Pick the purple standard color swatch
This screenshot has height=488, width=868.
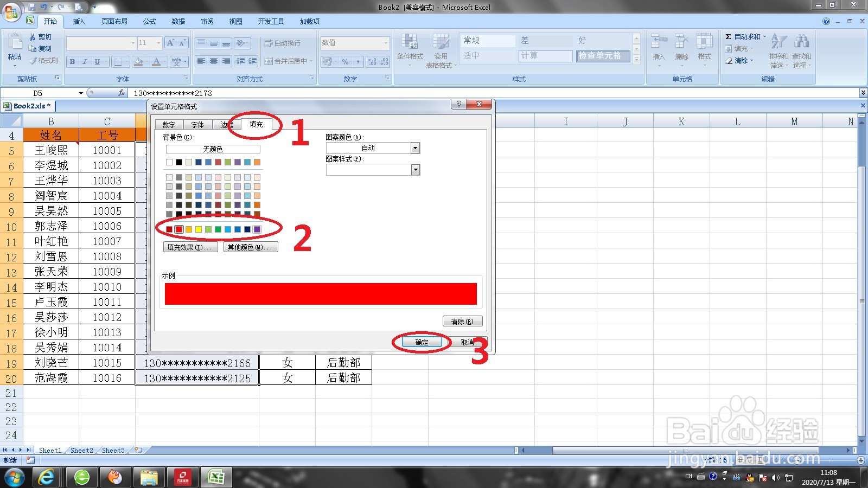[257, 229]
